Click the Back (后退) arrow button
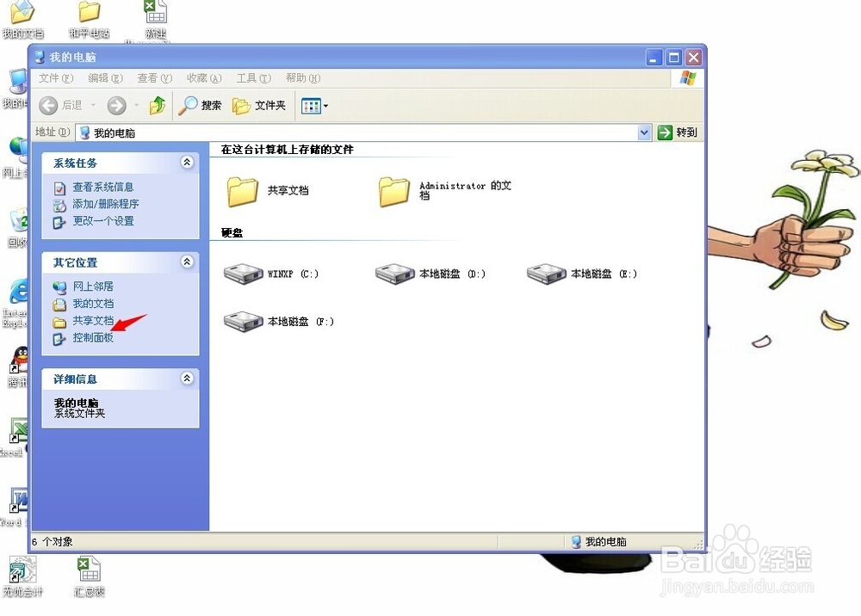Screen dimensions: 861x616 [48, 105]
